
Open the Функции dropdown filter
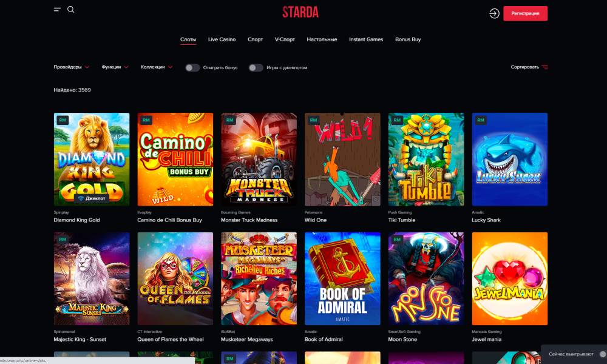click(x=115, y=67)
